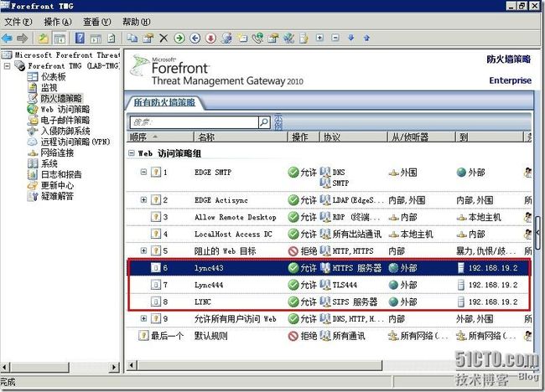Select the Lync444 rule
Image resolution: width=545 pixels, height=392 pixels.
point(209,285)
